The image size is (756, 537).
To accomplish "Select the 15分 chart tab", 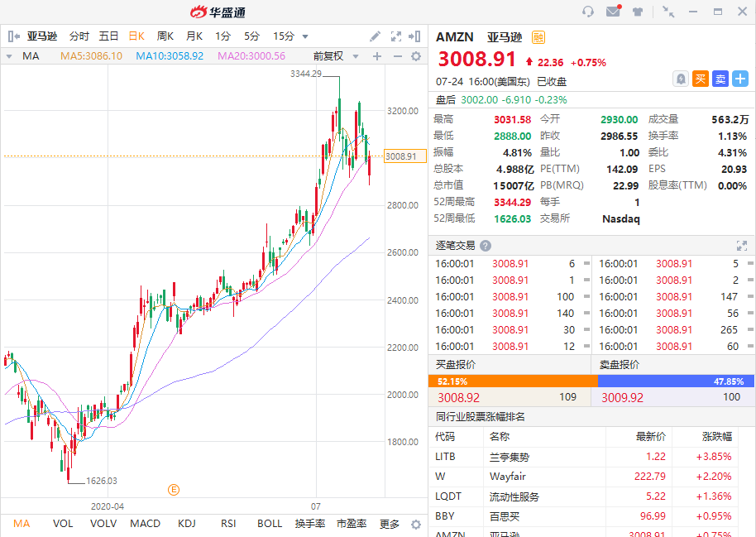I will pyautogui.click(x=284, y=36).
